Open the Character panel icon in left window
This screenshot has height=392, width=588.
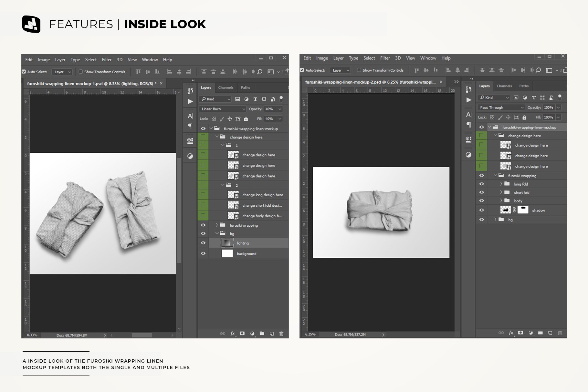(190, 116)
